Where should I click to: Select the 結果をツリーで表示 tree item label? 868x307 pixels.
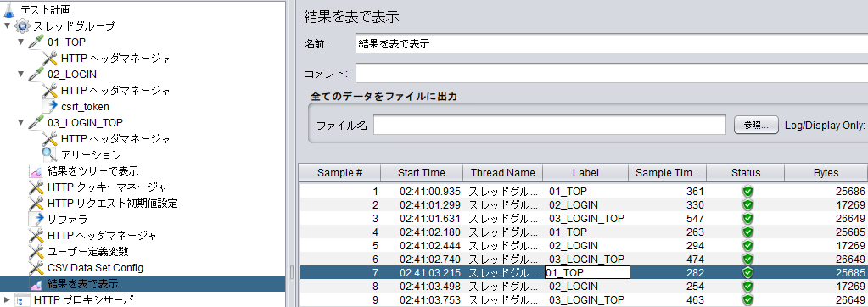(92, 171)
